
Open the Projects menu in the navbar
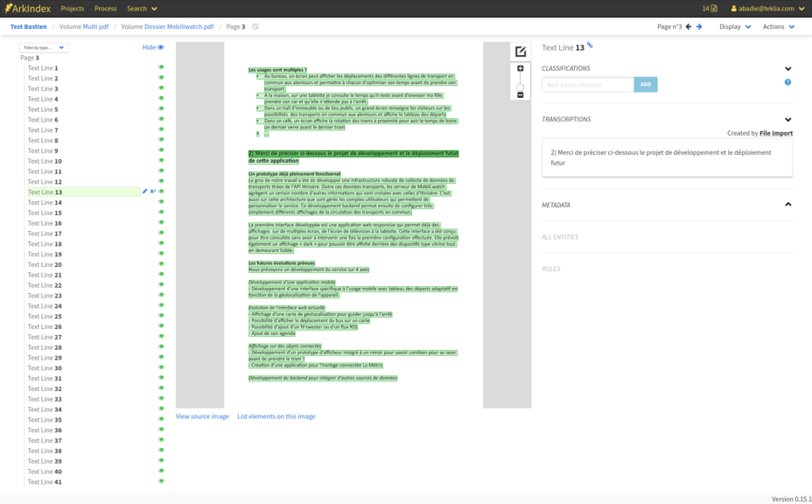tap(73, 9)
